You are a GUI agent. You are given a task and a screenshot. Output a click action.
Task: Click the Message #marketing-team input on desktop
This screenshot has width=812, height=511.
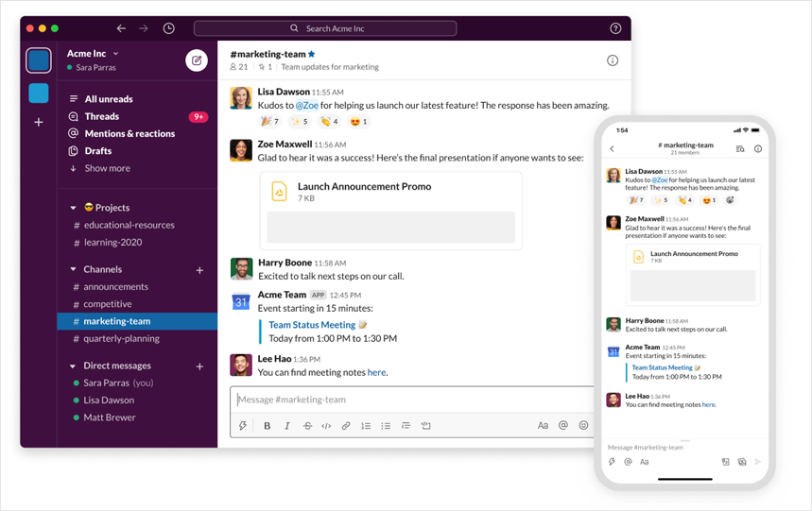(414, 400)
